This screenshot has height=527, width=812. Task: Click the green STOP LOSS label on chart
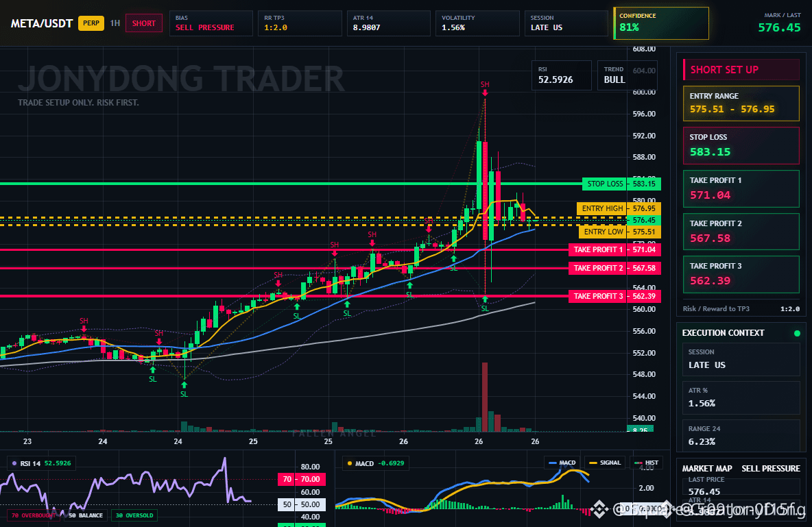pos(605,184)
